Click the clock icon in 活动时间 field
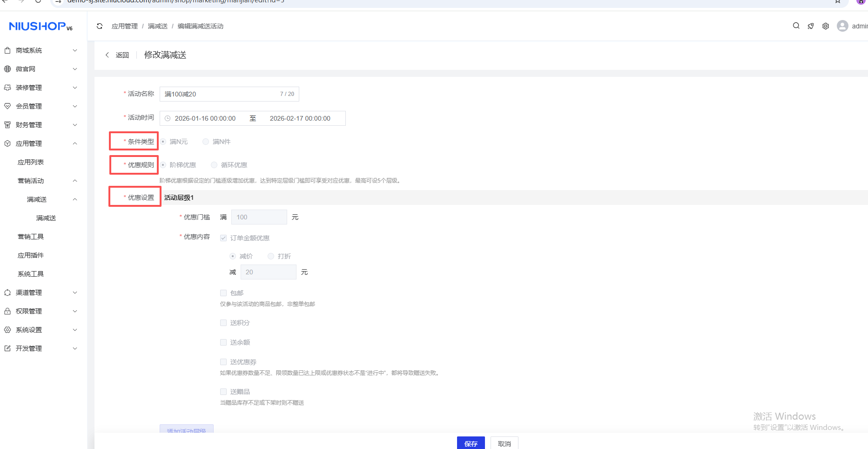This screenshot has height=449, width=868. point(168,118)
